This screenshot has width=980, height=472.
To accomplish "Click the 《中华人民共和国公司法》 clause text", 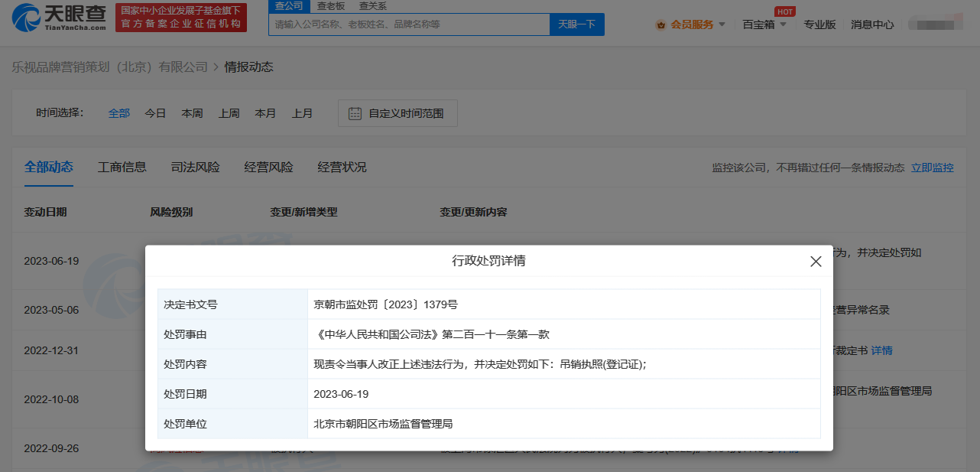I will click(x=432, y=334).
